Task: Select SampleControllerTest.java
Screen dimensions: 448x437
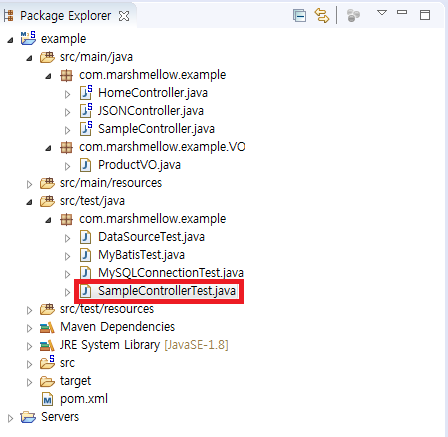Action: tap(167, 291)
